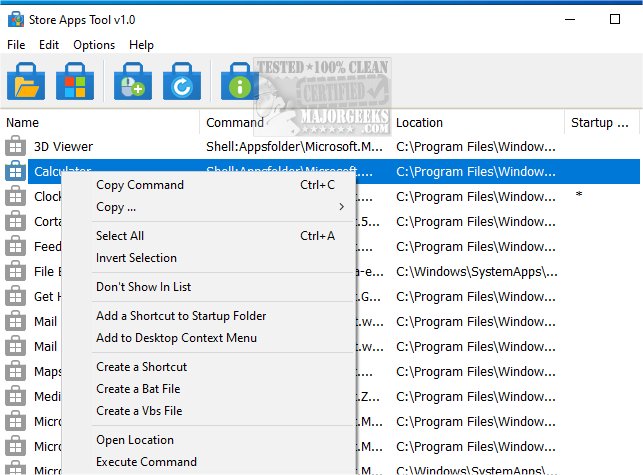Click the File Explorer row's C:\Windows\SystemApps location
Screen dimensions: 643x475
click(x=477, y=272)
